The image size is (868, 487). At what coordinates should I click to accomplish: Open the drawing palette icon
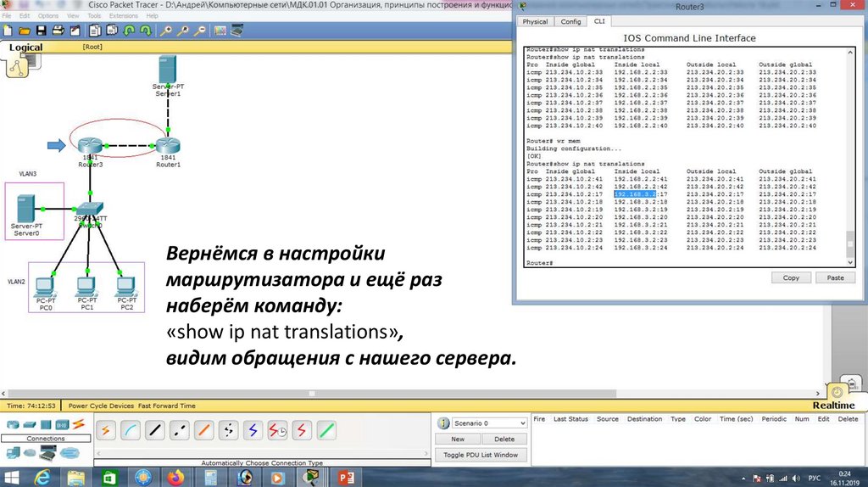(220, 31)
